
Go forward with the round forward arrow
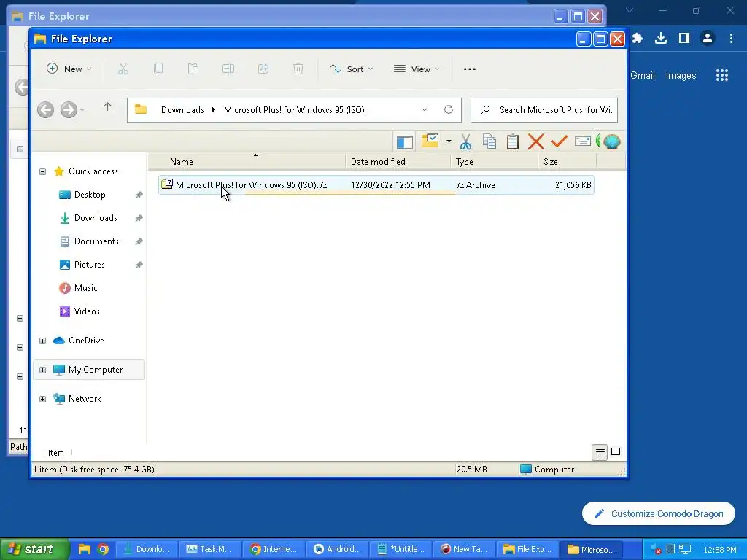[69, 110]
